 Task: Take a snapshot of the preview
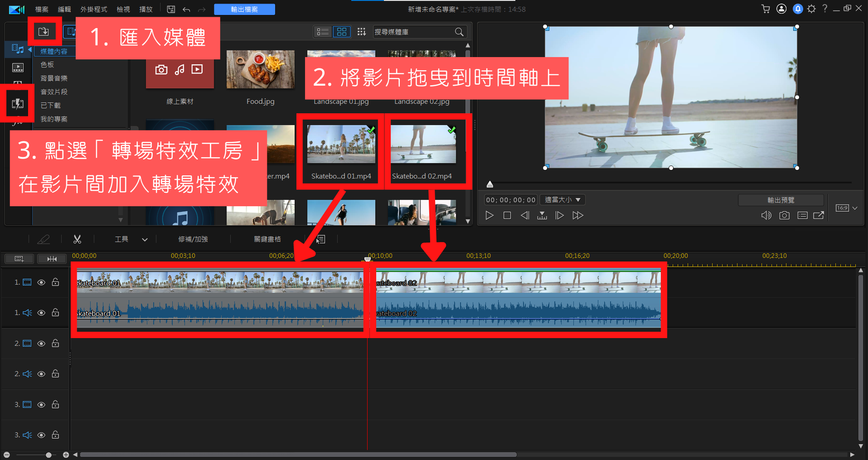784,215
